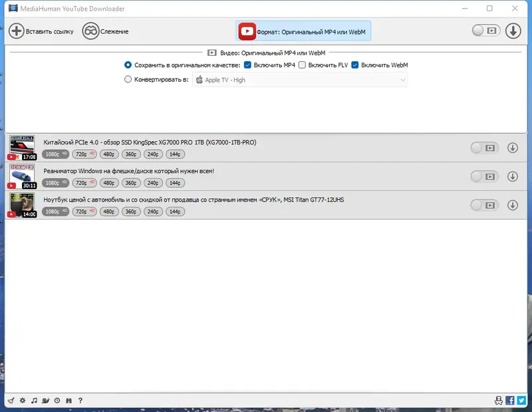Screen dimensions: 532x412
Task: Open settings gear icon in bottom bar
Action: tap(23, 401)
